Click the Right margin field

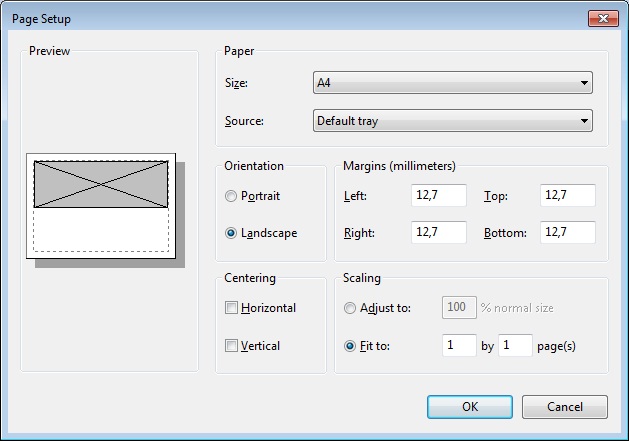(438, 233)
